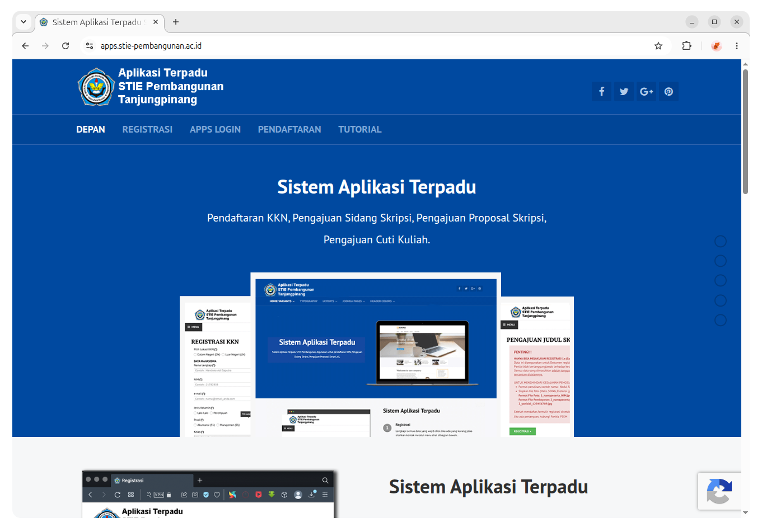
Task: Open the REGISTRASI menu item
Action: click(x=147, y=129)
